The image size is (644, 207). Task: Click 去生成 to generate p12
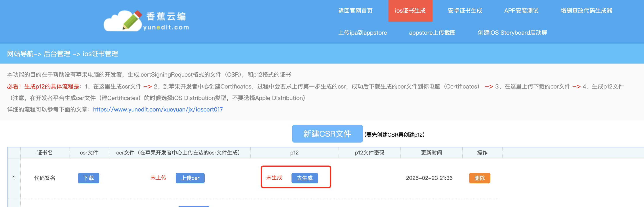pos(305,178)
